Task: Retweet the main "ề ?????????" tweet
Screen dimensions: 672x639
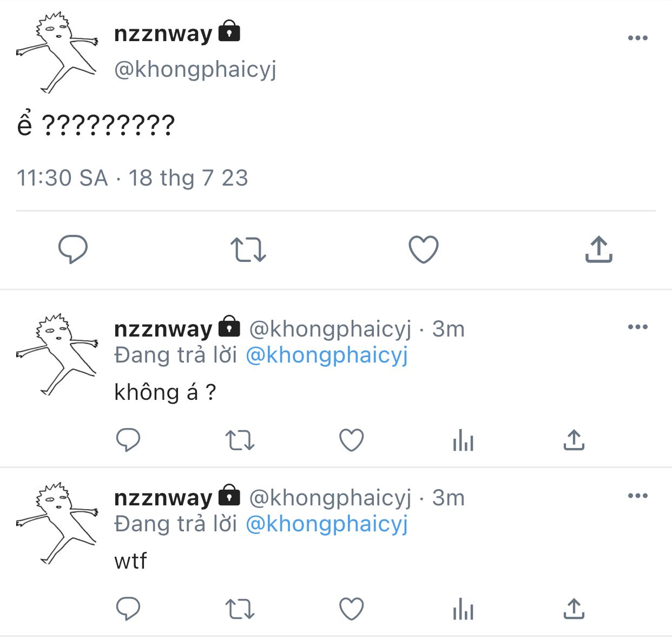Action: pos(248,249)
